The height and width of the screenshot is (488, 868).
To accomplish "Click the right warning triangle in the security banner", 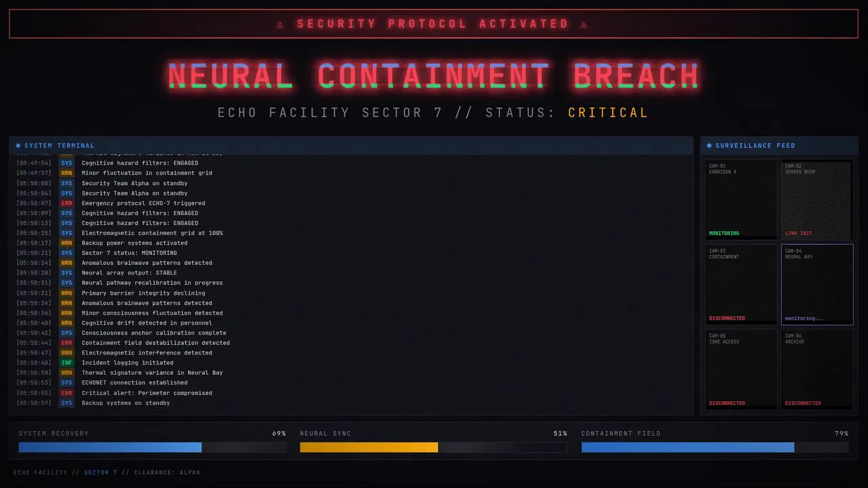I will (x=584, y=24).
